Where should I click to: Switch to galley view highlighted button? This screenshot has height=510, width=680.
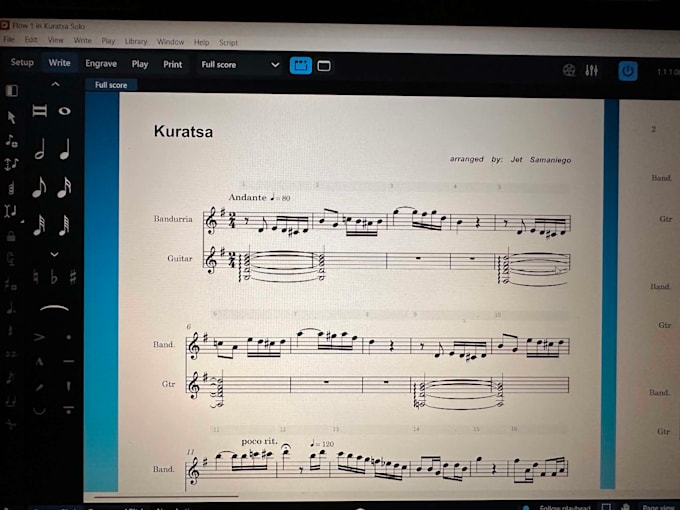click(x=301, y=66)
